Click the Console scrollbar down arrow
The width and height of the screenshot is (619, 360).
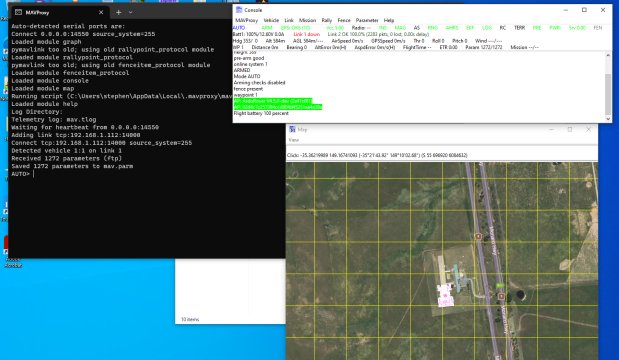pyautogui.click(x=608, y=118)
